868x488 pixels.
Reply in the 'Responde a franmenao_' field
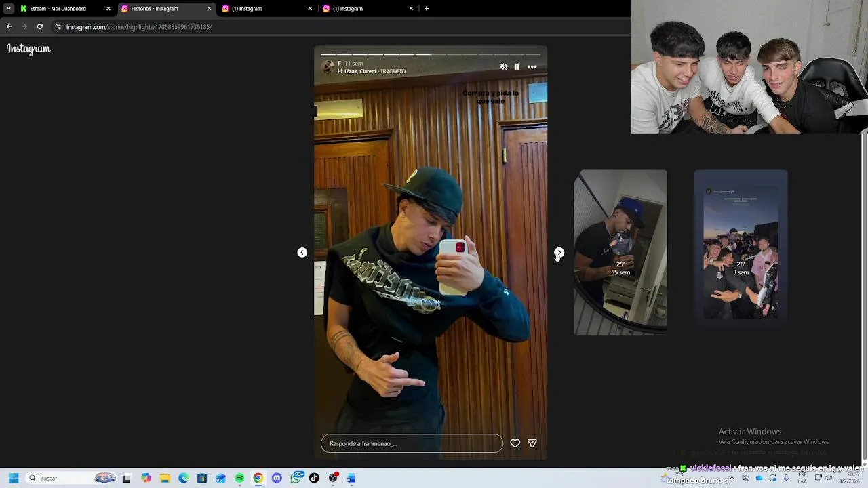coord(412,443)
